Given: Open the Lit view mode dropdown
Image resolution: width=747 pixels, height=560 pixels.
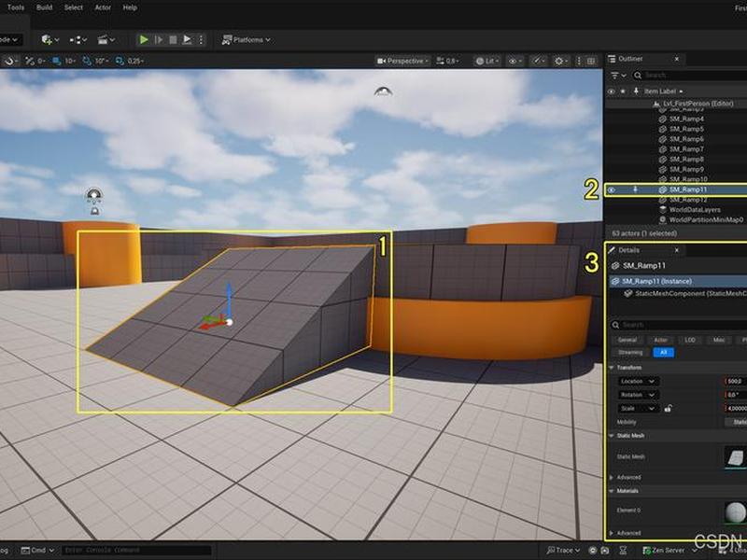Looking at the screenshot, I should pos(487,61).
